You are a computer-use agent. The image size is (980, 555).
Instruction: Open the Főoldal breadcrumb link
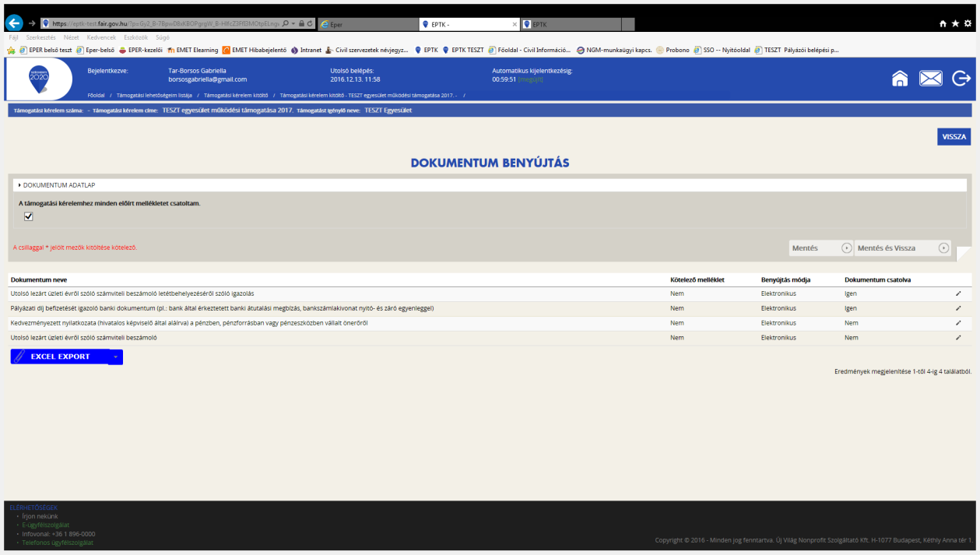click(97, 95)
